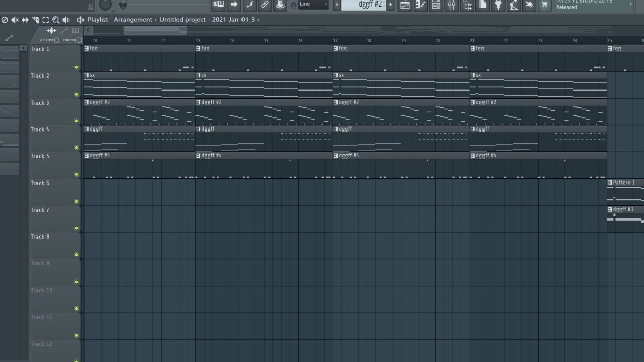Open the shopping cart content library
Viewport: 644px width, 362px height.
point(545,5)
